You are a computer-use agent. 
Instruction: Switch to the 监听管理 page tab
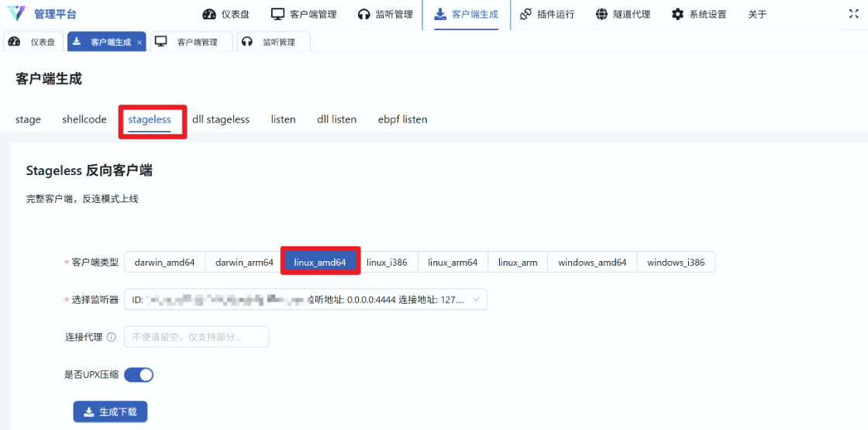point(274,42)
